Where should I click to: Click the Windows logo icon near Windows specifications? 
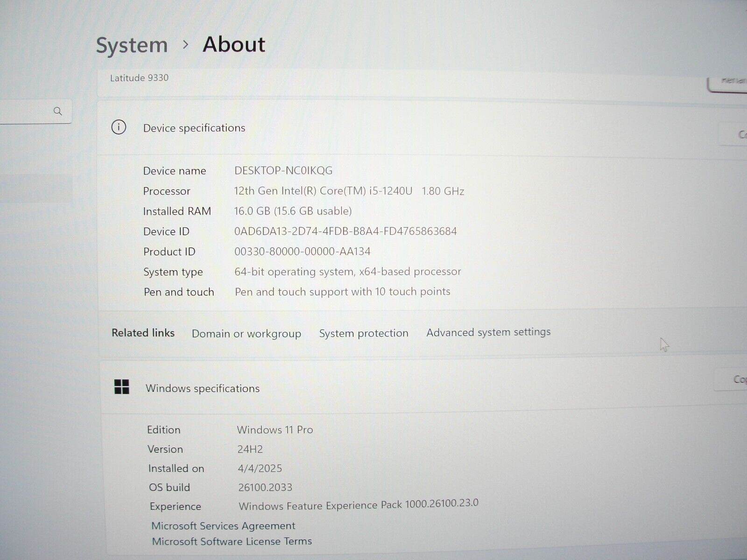(x=121, y=388)
